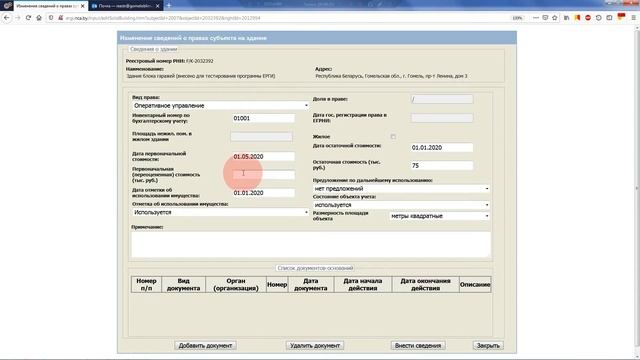Click the 'Дата окончания действия' column header
The image size is (640, 360).
pos(425,284)
